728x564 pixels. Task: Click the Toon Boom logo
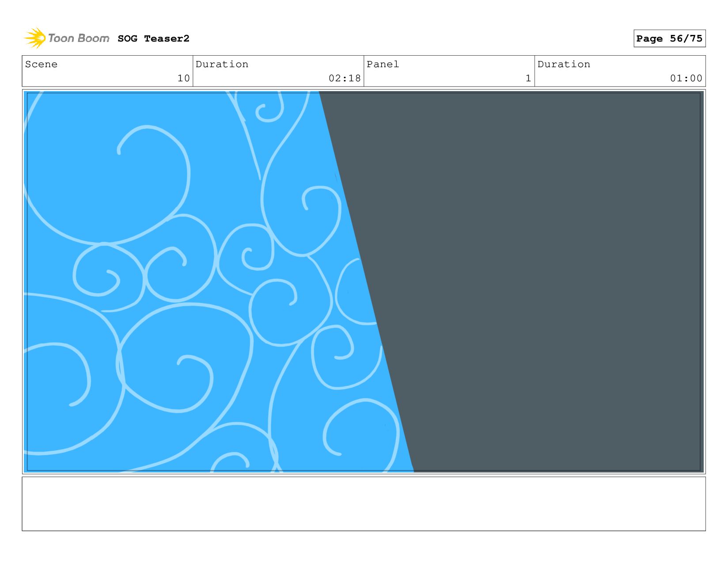click(x=67, y=38)
